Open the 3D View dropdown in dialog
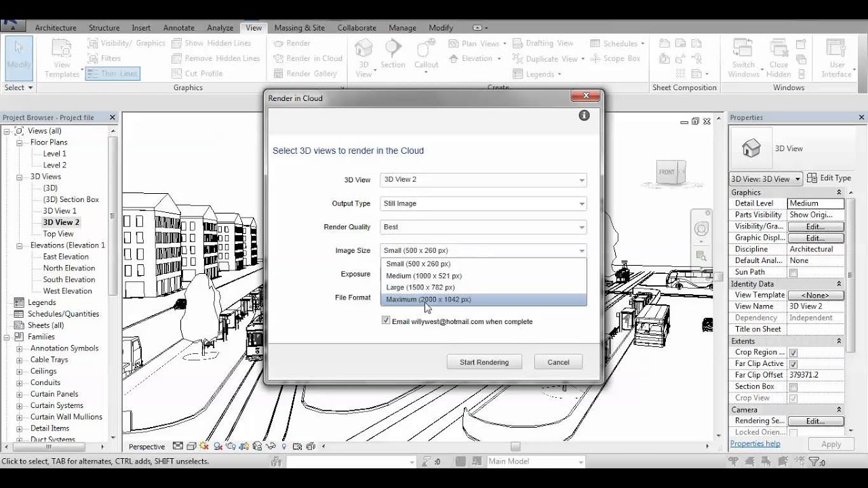The width and height of the screenshot is (868, 488). click(x=484, y=180)
